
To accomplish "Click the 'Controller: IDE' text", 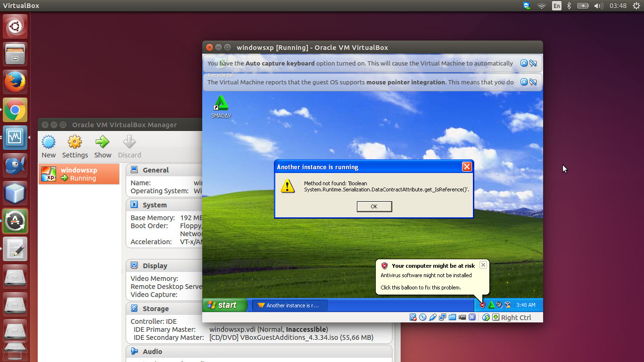I will pos(154,321).
